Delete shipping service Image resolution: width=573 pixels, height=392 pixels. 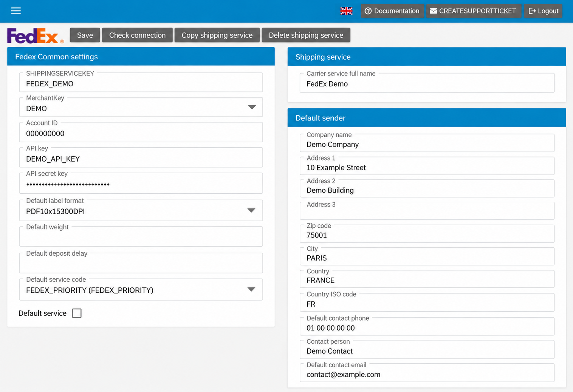(x=306, y=35)
